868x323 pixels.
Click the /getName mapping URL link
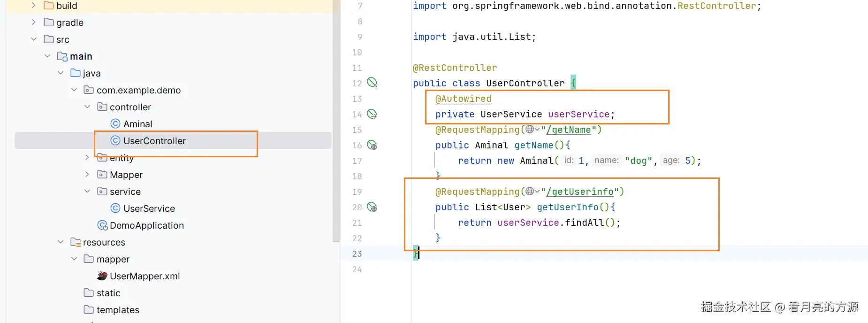pos(568,130)
